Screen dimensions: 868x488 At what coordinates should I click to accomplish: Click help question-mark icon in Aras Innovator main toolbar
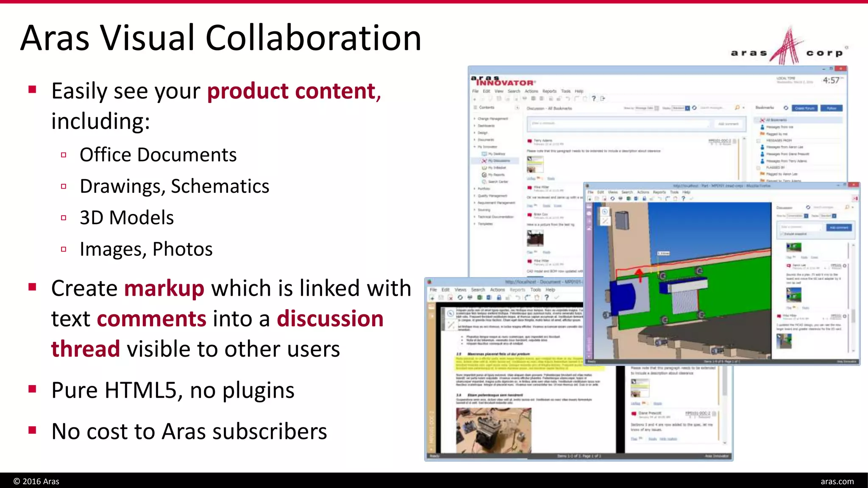coord(594,98)
